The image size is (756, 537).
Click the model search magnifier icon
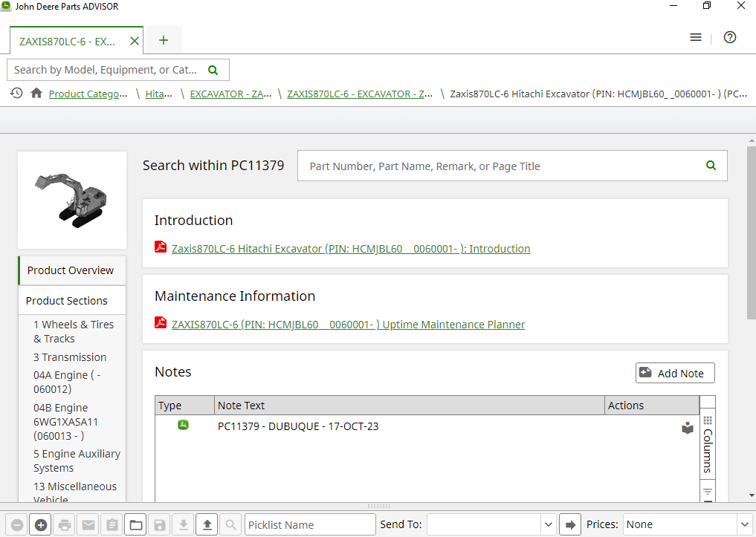pos(213,70)
